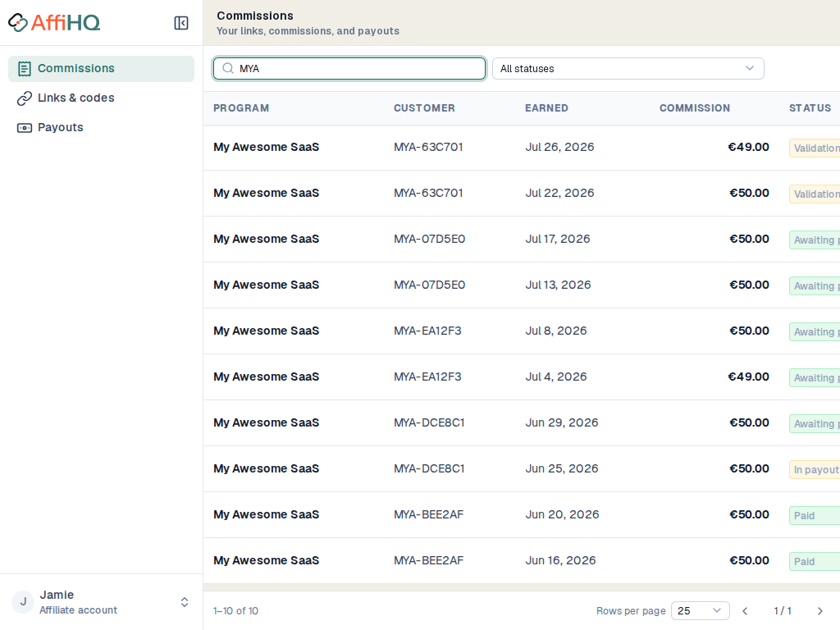The height and width of the screenshot is (630, 840).
Task: Sort by the CUSTOMER column header
Action: [x=424, y=108]
